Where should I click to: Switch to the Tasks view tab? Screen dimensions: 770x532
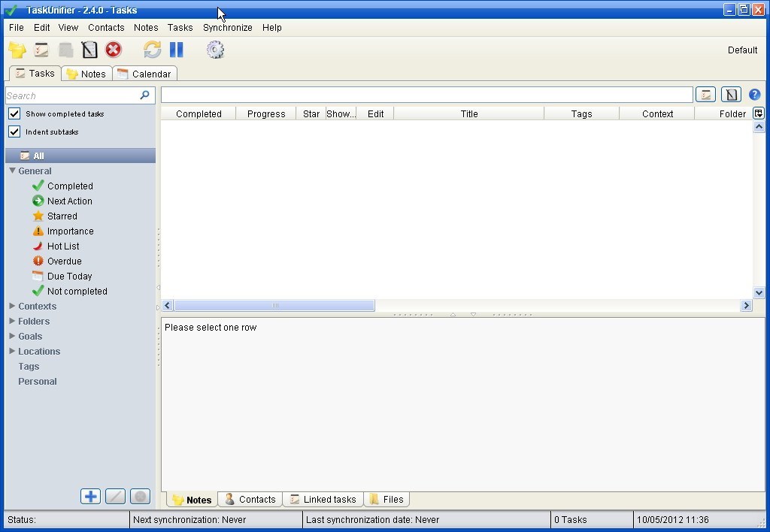35,73
